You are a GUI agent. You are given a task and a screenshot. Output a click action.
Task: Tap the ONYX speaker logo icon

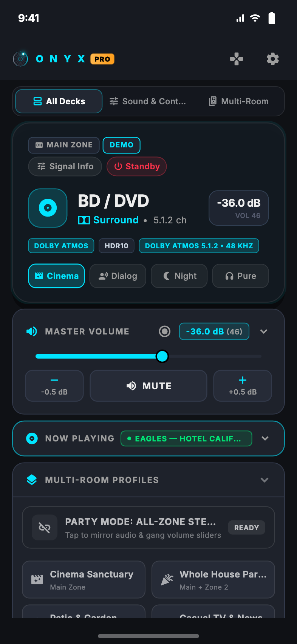click(x=20, y=59)
